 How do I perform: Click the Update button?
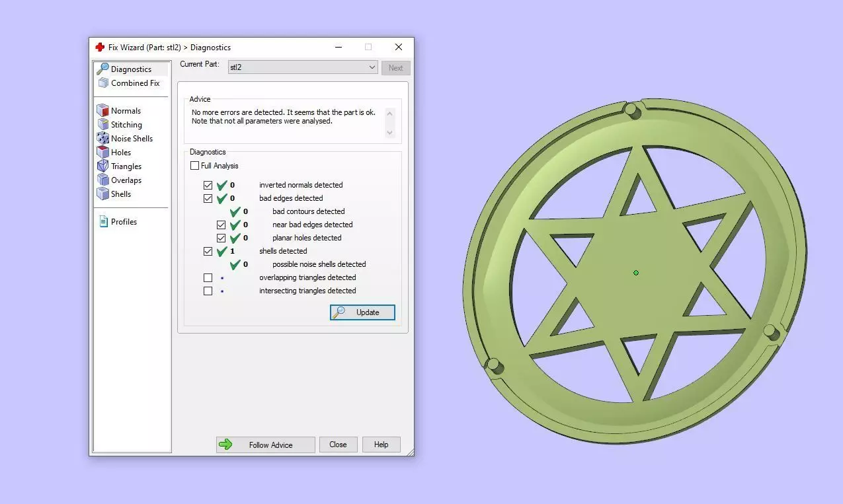[362, 312]
